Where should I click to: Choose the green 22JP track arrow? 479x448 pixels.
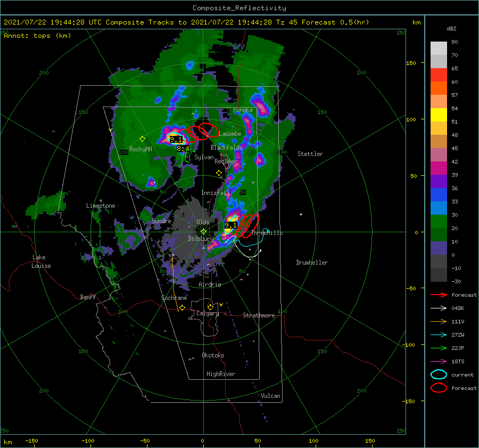click(439, 348)
